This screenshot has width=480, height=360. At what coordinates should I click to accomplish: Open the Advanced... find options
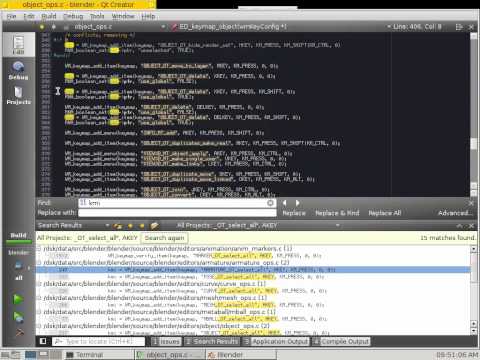pyautogui.click(x=455, y=213)
